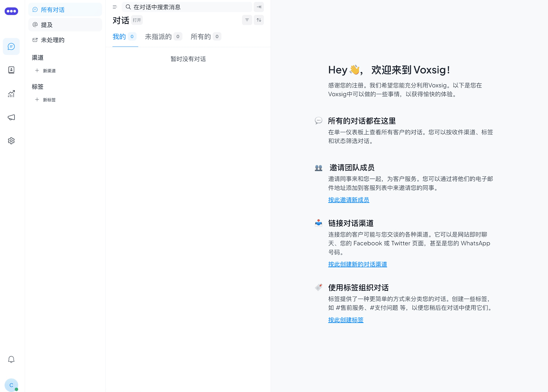Click the plus icon for 新标签
548x392 pixels.
(x=37, y=100)
